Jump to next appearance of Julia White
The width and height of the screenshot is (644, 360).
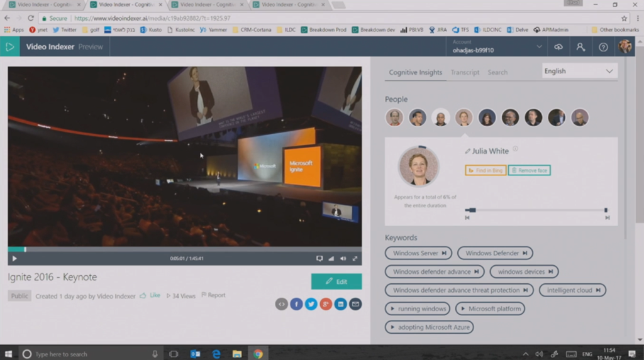coord(607,218)
